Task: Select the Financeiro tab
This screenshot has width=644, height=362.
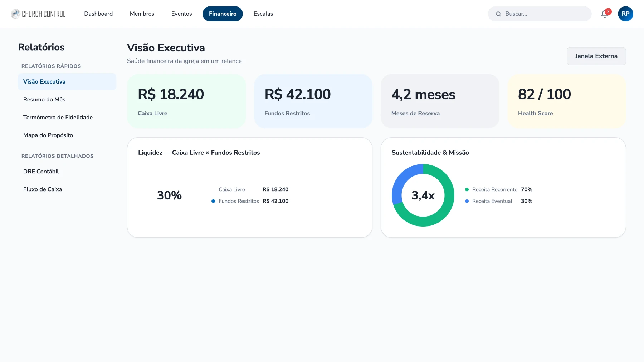Action: [x=223, y=14]
